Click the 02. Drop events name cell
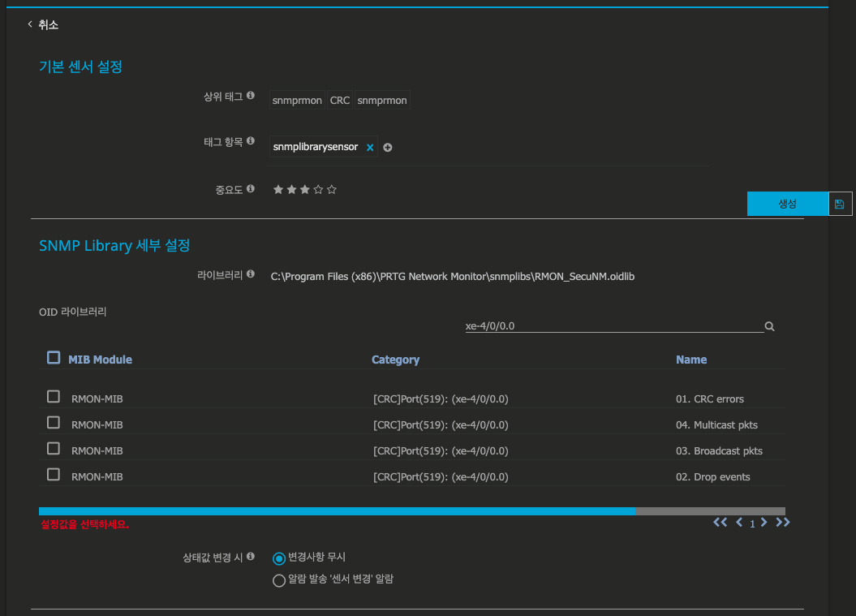Screen dimensions: 856x616 (x=713, y=476)
